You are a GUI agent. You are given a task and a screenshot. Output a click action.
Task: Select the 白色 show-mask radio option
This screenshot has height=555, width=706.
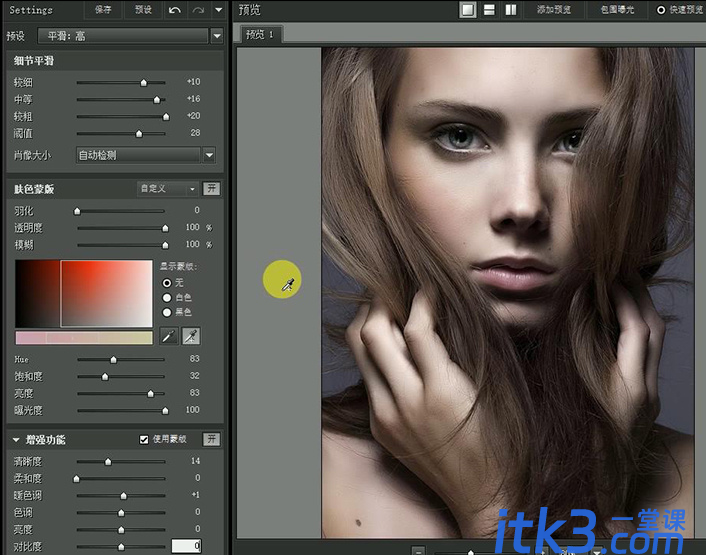(167, 298)
